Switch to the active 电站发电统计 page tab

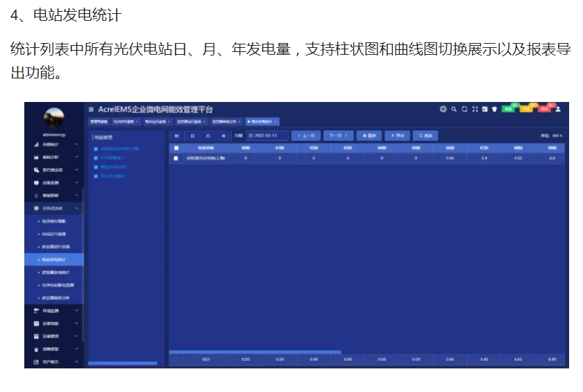click(262, 121)
